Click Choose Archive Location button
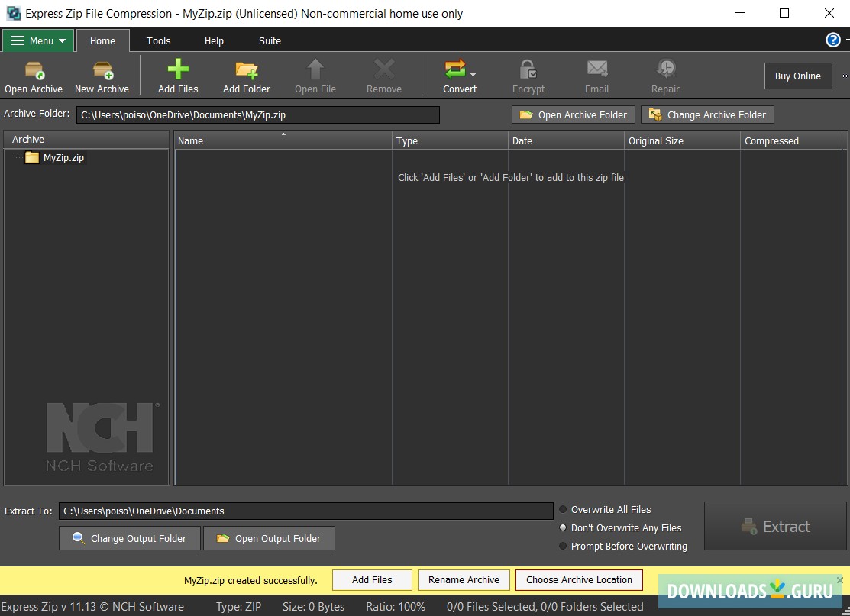 579,579
